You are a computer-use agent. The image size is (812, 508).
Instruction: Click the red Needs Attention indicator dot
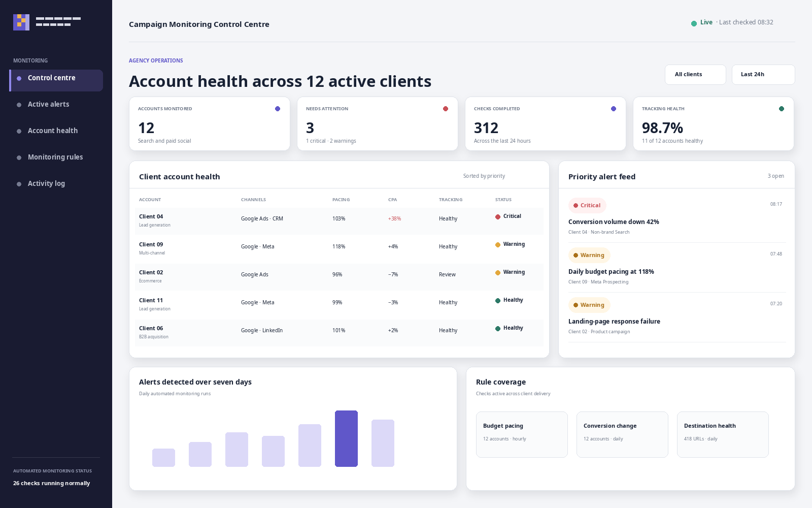pyautogui.click(x=446, y=109)
